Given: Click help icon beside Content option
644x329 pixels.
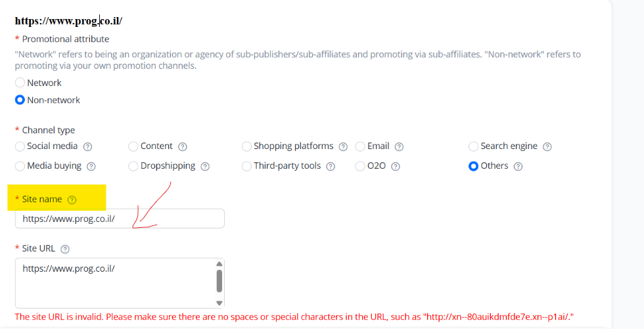Looking at the screenshot, I should point(183,147).
